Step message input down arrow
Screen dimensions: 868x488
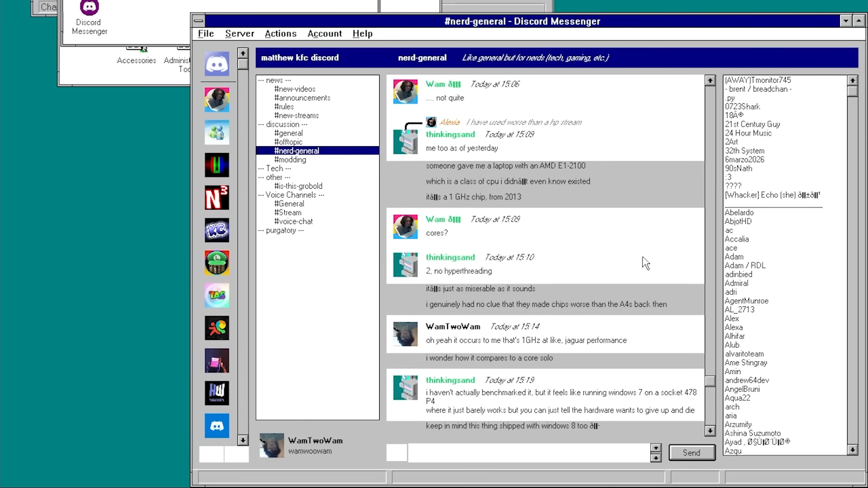coord(656,457)
